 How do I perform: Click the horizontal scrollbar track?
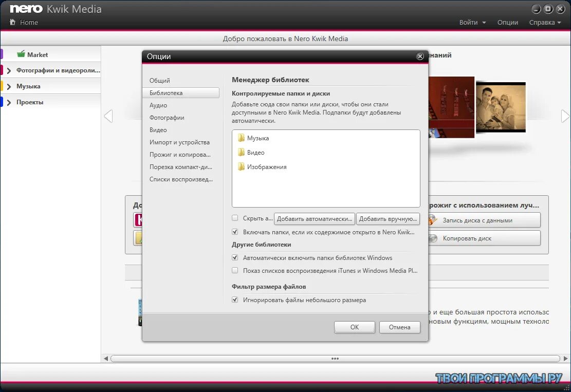[335, 359]
